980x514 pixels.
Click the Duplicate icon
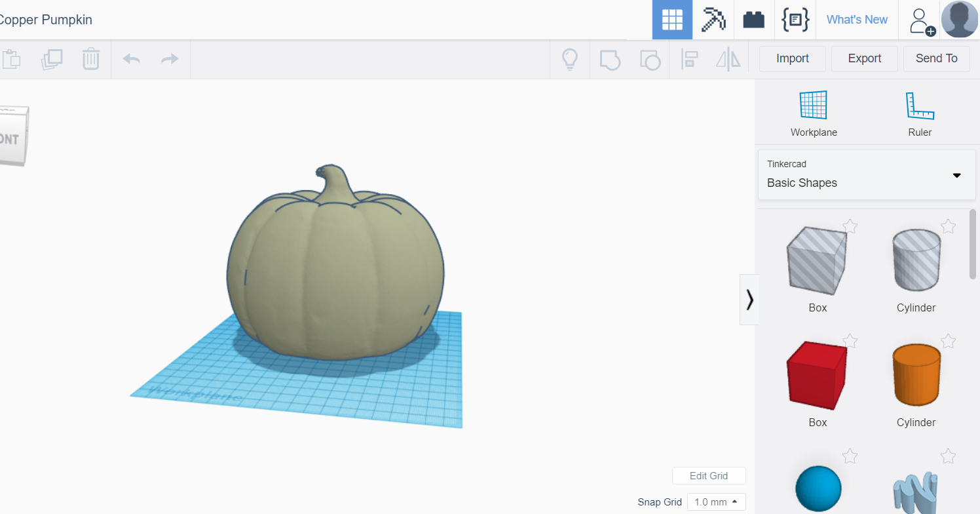click(x=52, y=59)
